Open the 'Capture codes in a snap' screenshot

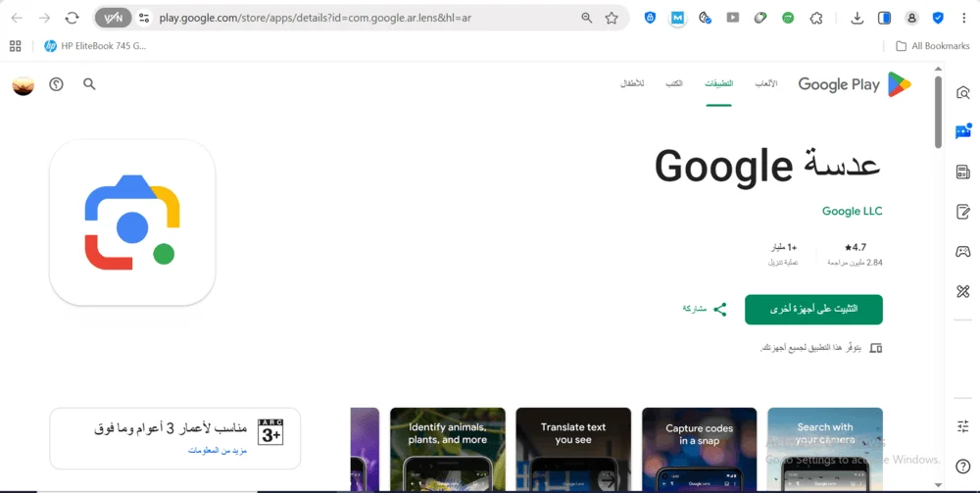700,449
